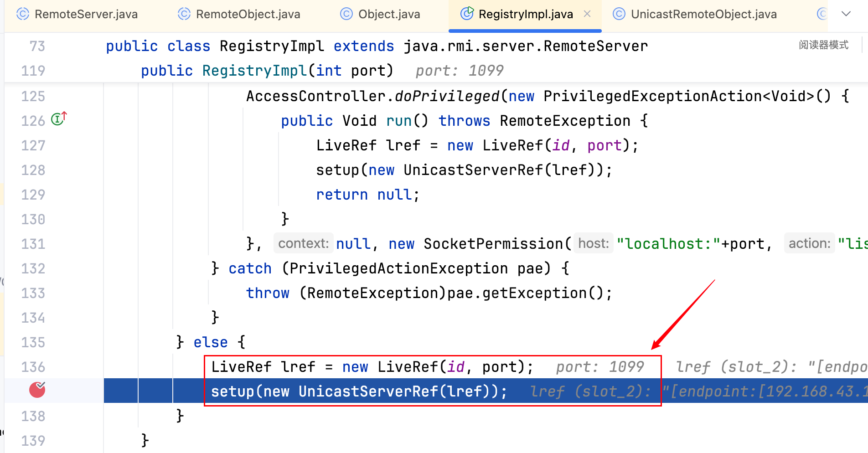
Task: Click the sticky RegistryImpl constructor line 119
Action: coord(267,71)
